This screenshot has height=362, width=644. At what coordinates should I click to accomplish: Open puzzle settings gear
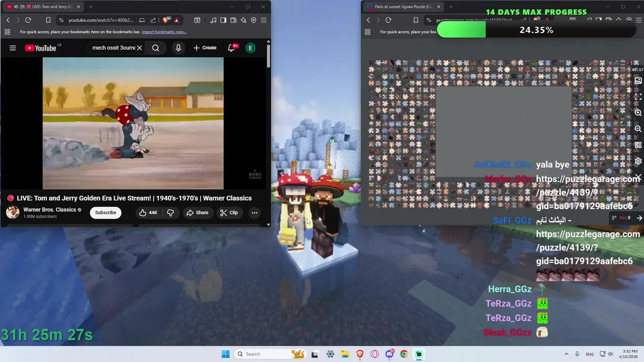638,161
